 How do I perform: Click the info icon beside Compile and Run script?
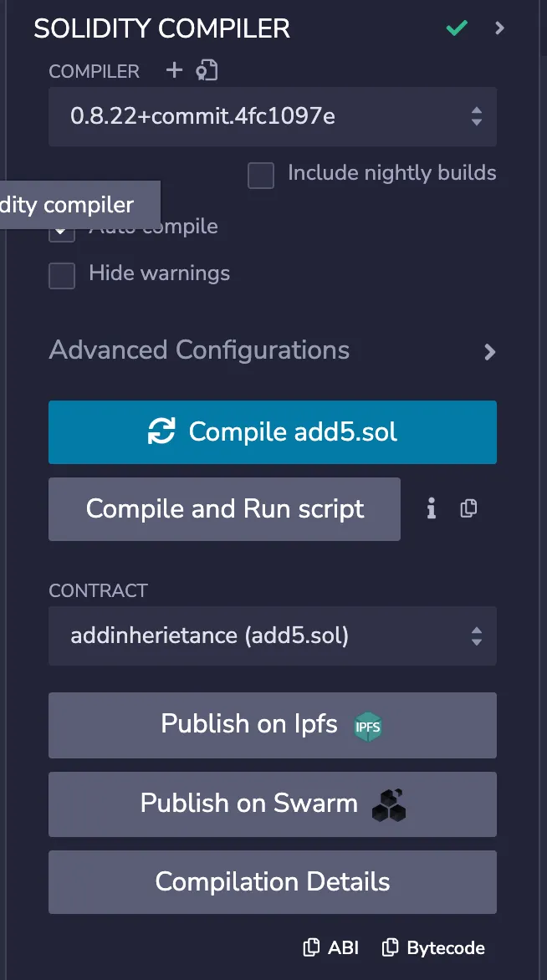(x=432, y=508)
